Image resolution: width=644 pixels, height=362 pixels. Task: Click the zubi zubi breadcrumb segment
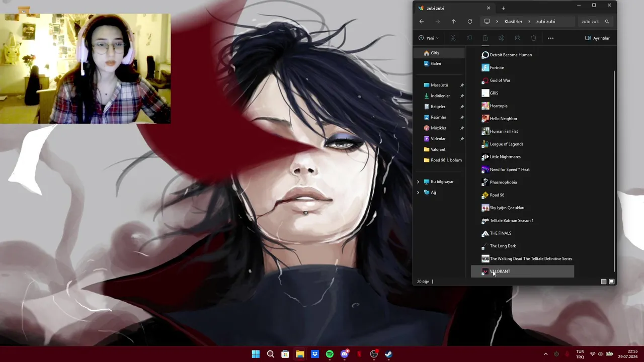click(545, 22)
